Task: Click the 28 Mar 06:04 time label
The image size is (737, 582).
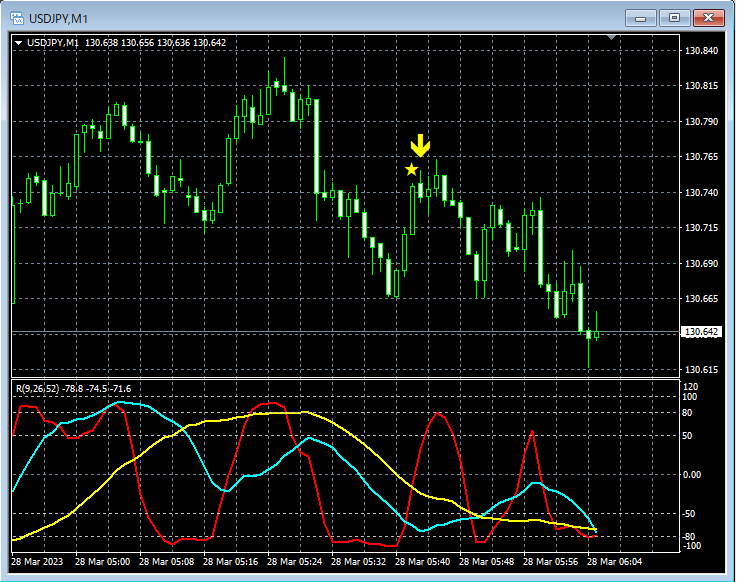Action: (x=614, y=562)
